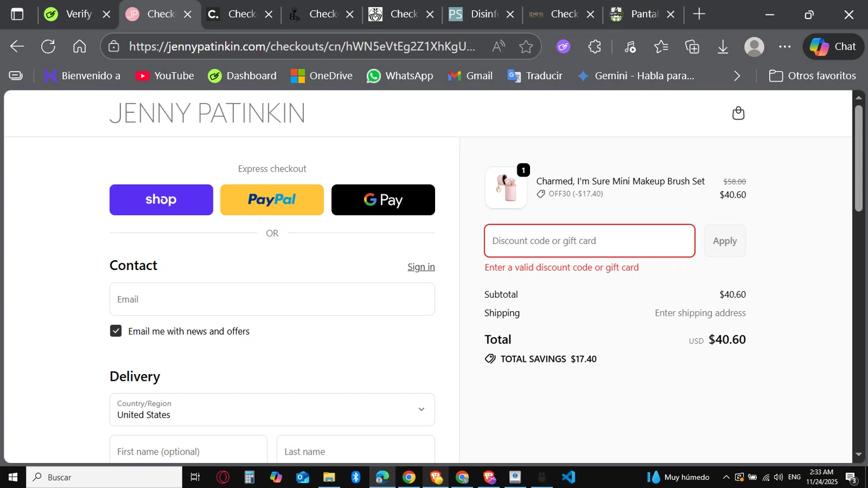Open the YouTube bookmark
This screenshot has height=488, width=868.
point(165,76)
